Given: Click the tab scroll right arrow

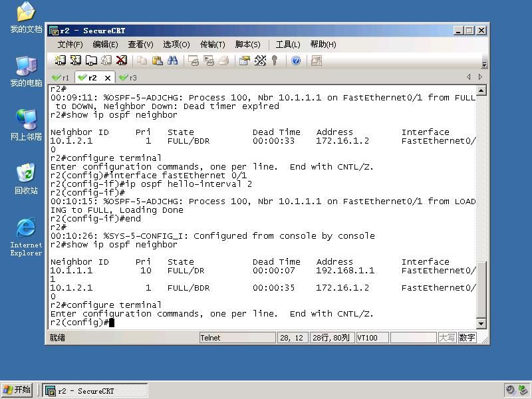Looking at the screenshot, I should [x=480, y=76].
